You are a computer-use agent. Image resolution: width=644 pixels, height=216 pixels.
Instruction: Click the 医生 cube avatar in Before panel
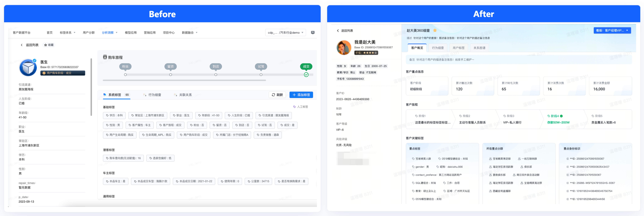[28, 67]
